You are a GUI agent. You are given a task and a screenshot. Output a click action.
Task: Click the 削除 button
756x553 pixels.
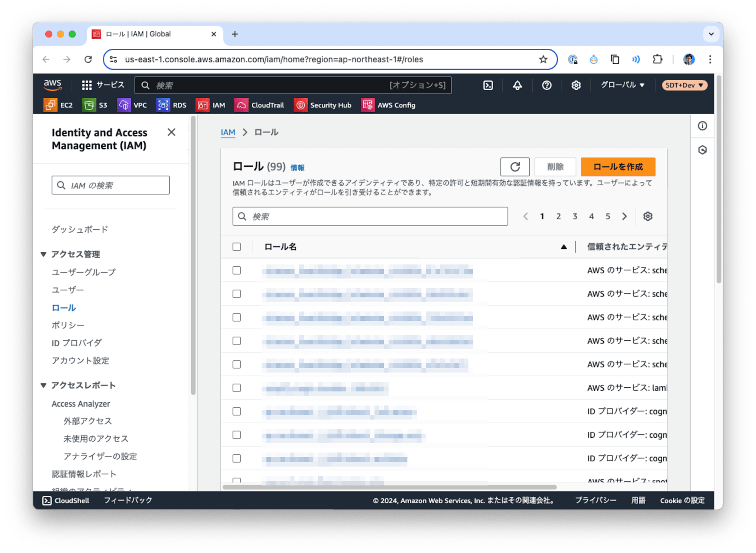point(555,167)
